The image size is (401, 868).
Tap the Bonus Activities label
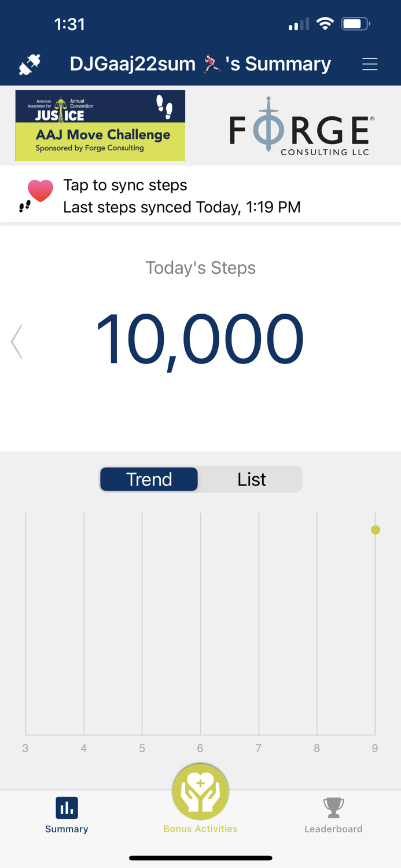click(x=200, y=829)
